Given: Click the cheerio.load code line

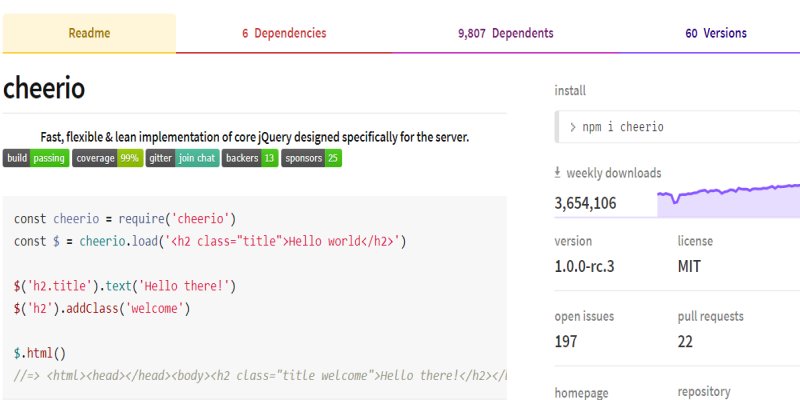Looking at the screenshot, I should pos(210,241).
